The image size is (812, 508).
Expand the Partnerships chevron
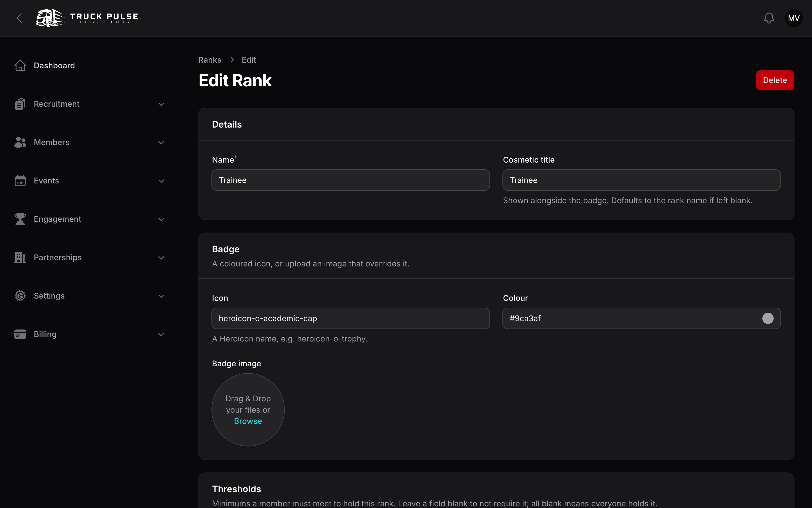point(161,258)
